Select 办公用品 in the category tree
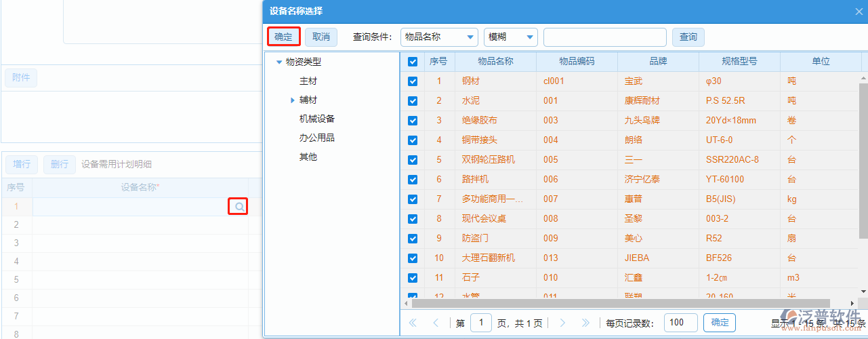Image resolution: width=868 pixels, height=339 pixels. tap(317, 138)
